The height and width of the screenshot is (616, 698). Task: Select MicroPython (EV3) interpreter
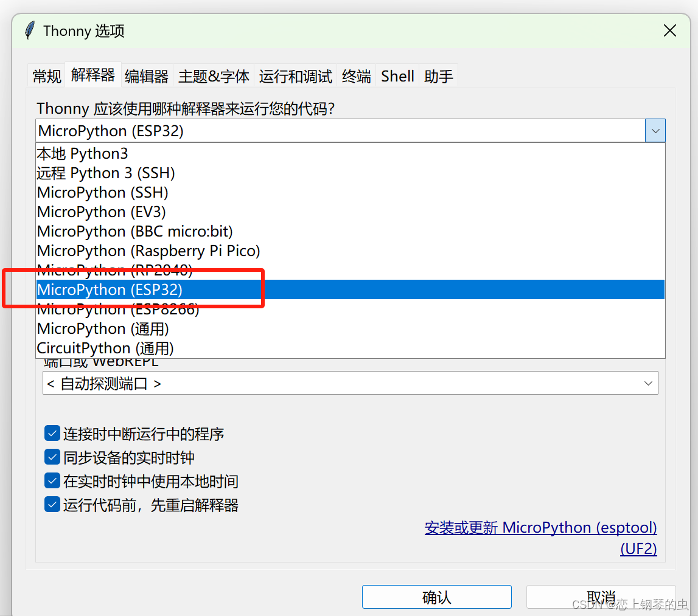[x=351, y=212]
